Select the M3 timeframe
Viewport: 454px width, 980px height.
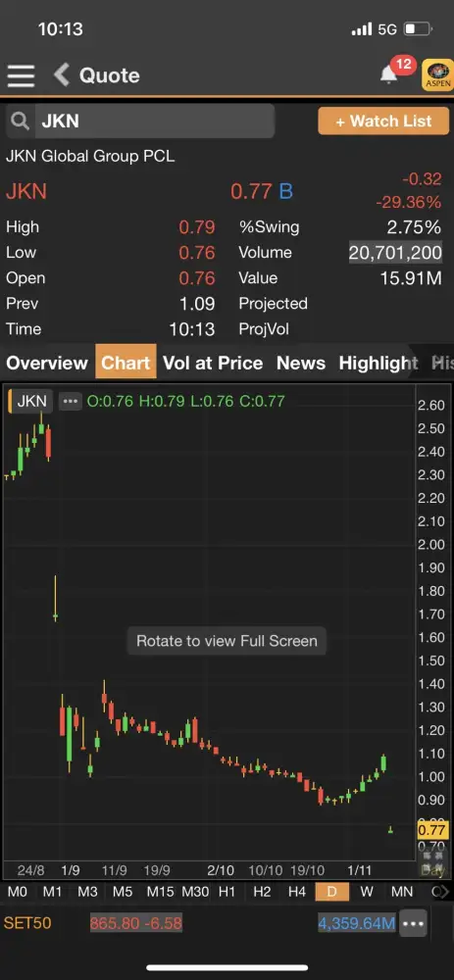coord(87,891)
